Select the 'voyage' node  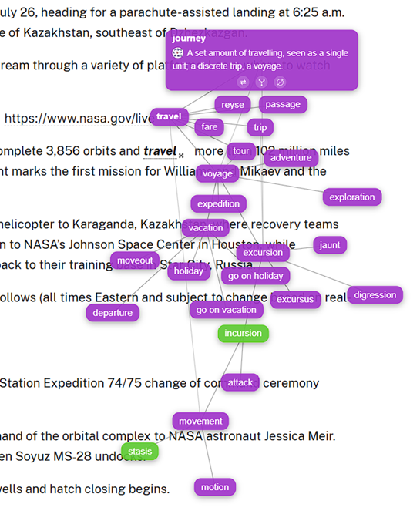point(217,173)
